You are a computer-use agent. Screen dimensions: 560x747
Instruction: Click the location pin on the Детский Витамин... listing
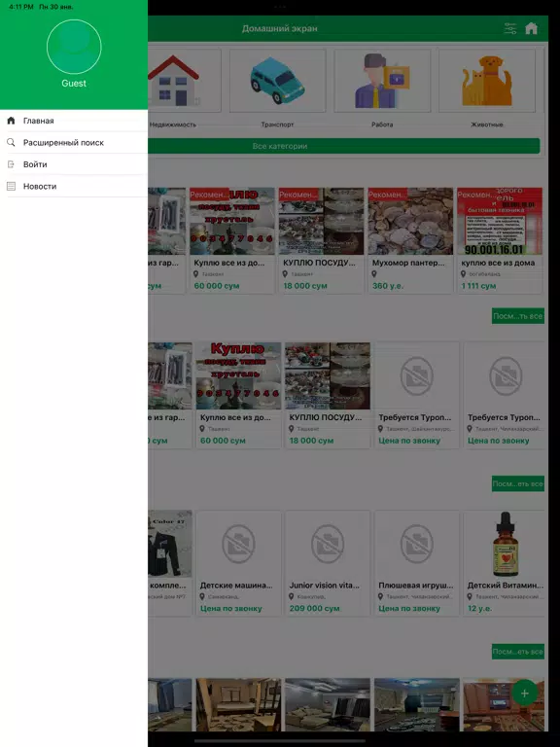470,596
